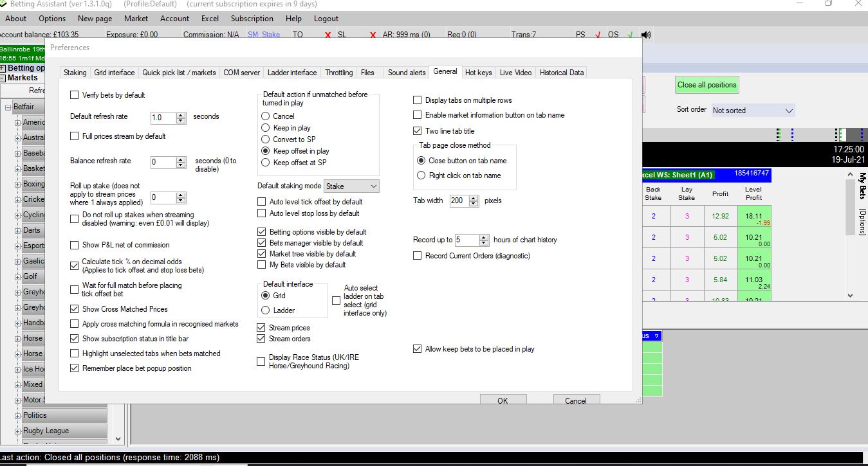Click the Level Profit 18.11 cell
Image resolution: width=868 pixels, height=466 pixels.
click(753, 217)
